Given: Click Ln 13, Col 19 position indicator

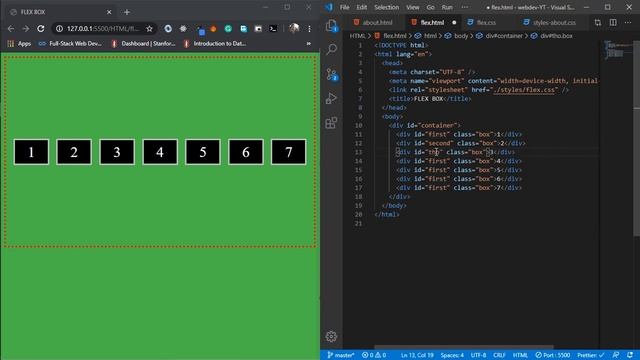Looking at the screenshot, I should click(x=417, y=355).
